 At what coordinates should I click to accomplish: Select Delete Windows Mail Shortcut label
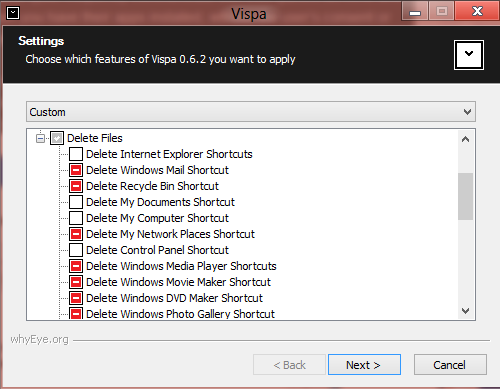157,170
